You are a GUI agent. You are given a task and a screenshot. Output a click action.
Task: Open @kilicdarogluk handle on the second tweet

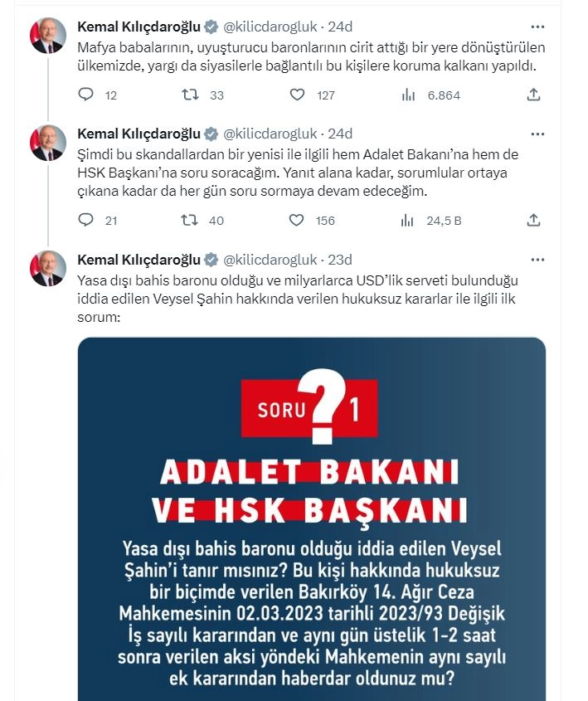tap(270, 134)
